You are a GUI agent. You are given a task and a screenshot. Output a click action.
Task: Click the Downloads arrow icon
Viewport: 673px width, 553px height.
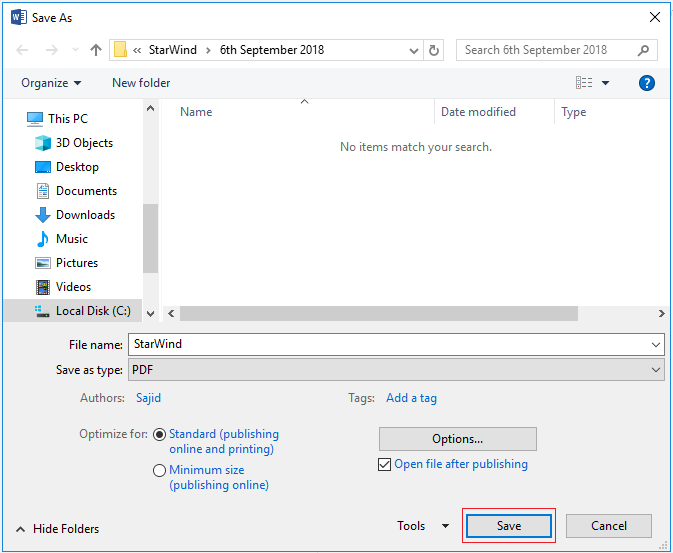click(x=42, y=215)
